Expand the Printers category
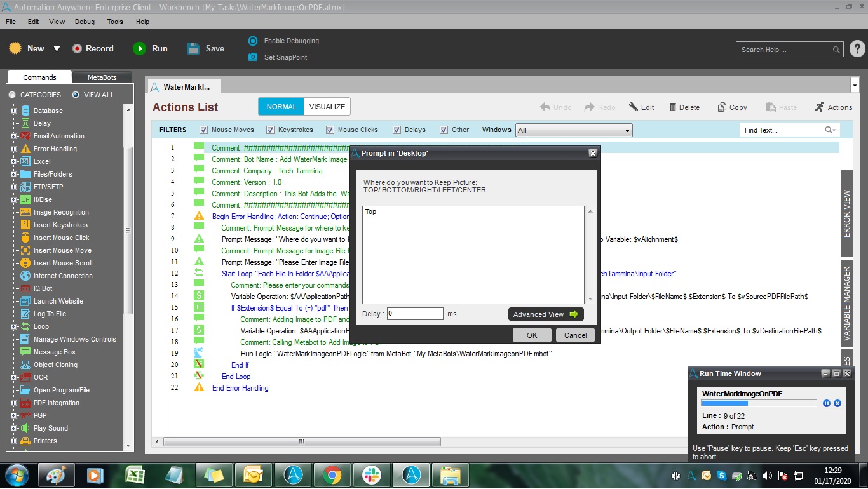This screenshot has width=868, height=489. [x=13, y=441]
